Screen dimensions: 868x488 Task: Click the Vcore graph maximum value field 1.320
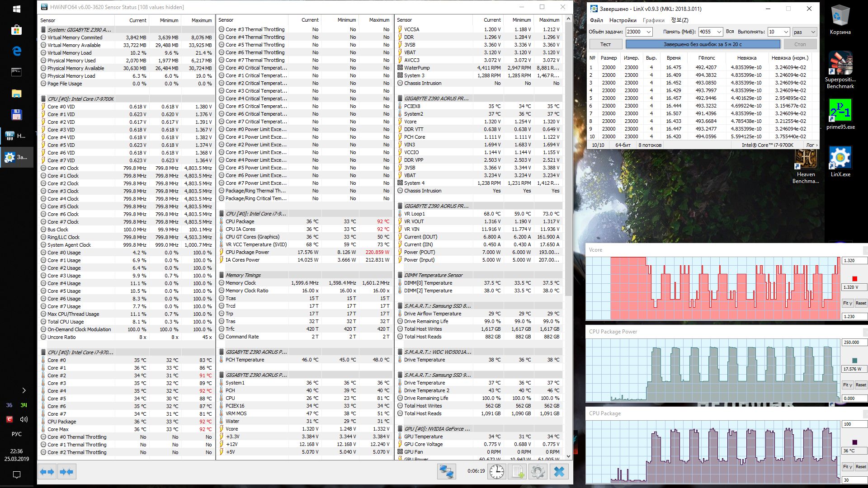point(854,261)
